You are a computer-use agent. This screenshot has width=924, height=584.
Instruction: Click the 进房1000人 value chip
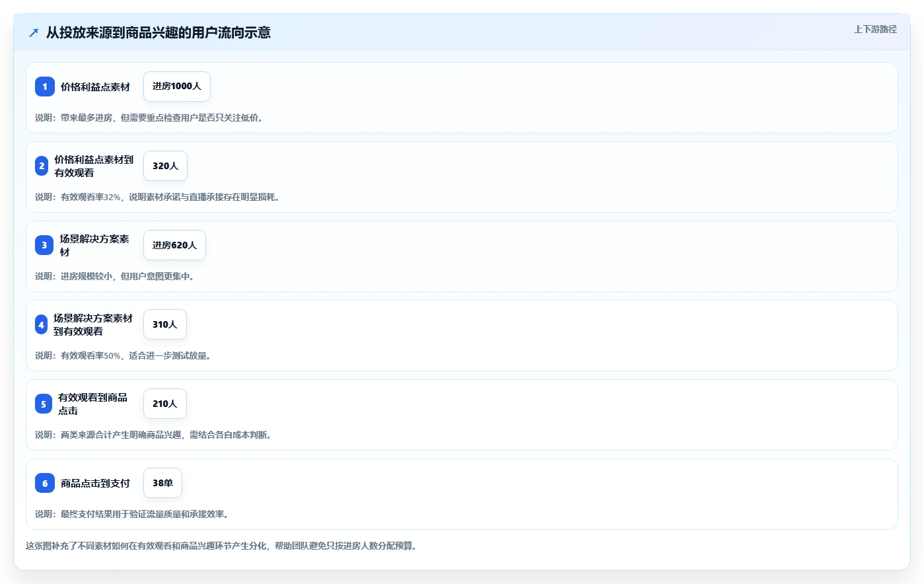(177, 87)
